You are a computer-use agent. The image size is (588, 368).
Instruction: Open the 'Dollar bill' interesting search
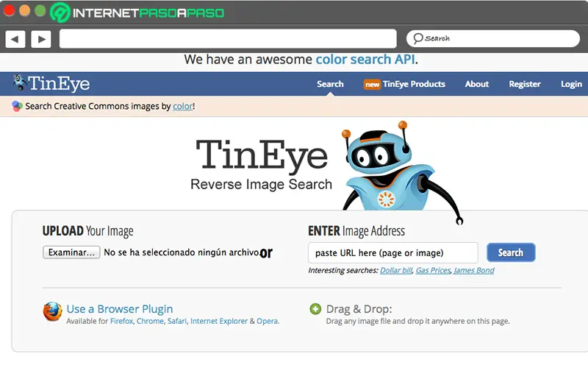[396, 270]
